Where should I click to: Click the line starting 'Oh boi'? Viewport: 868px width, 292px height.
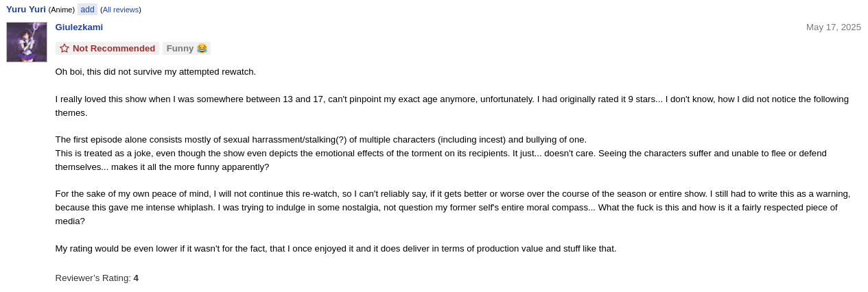[156, 72]
